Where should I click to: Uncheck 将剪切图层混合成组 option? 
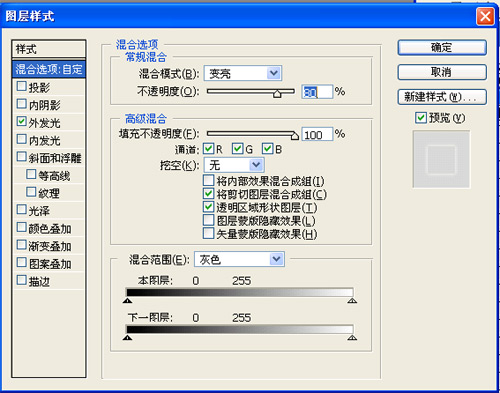tap(209, 193)
